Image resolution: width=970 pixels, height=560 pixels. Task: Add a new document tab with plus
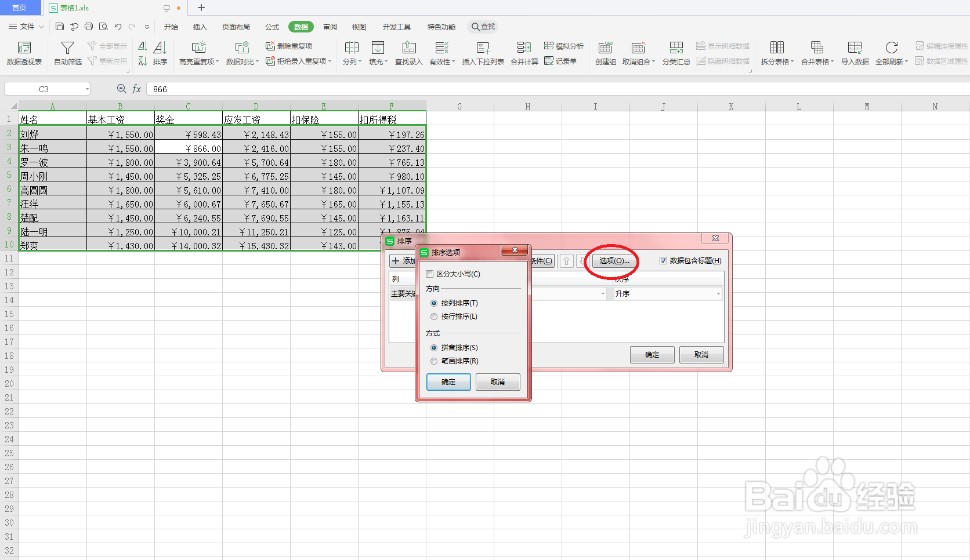pyautogui.click(x=201, y=8)
